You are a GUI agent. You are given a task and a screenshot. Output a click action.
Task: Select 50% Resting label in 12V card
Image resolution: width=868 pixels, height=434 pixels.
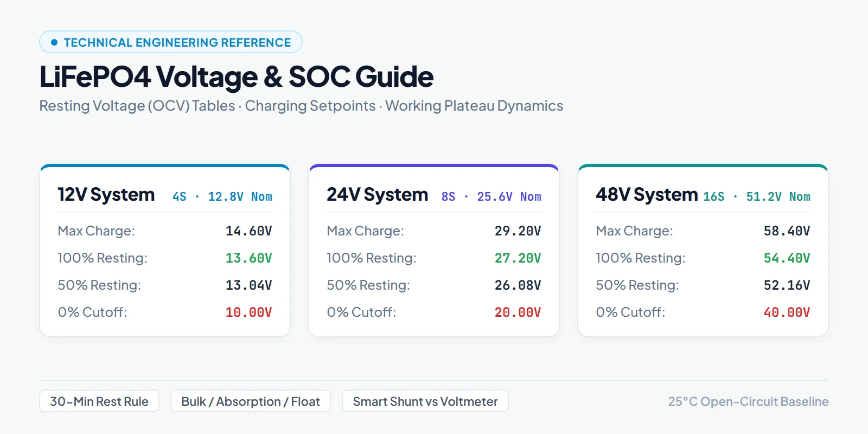click(99, 285)
